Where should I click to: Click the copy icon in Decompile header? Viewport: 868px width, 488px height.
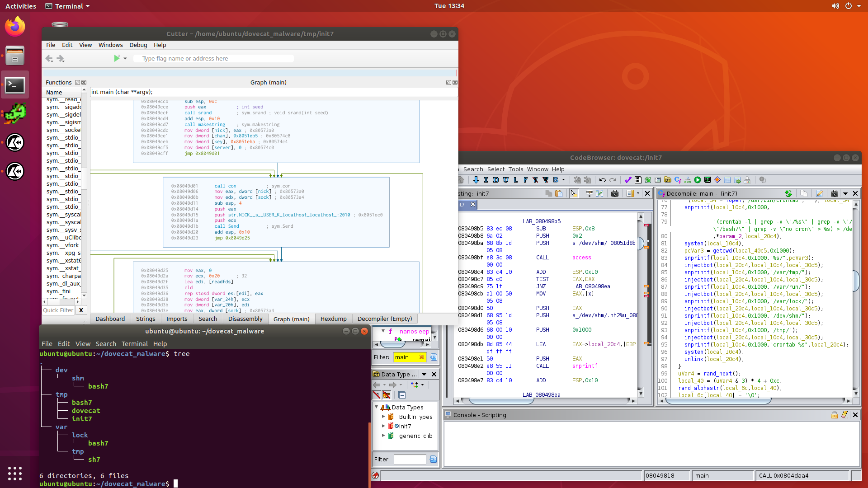click(804, 193)
